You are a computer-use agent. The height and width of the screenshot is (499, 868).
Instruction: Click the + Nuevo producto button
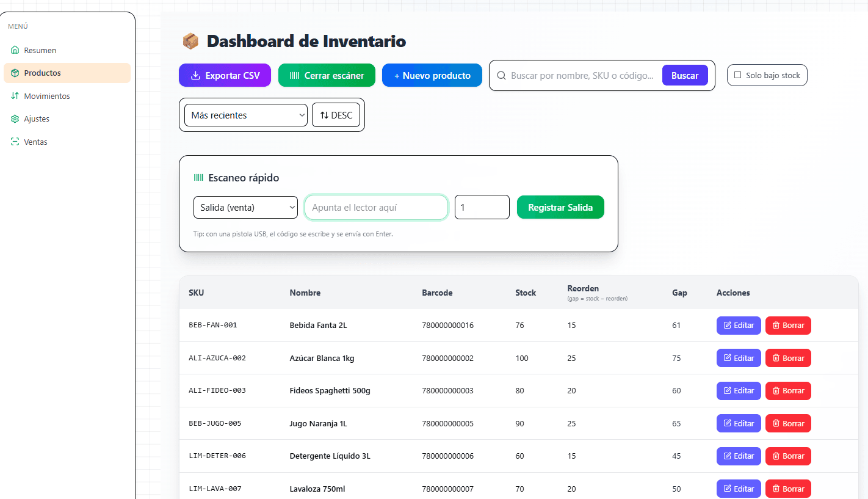[432, 76]
